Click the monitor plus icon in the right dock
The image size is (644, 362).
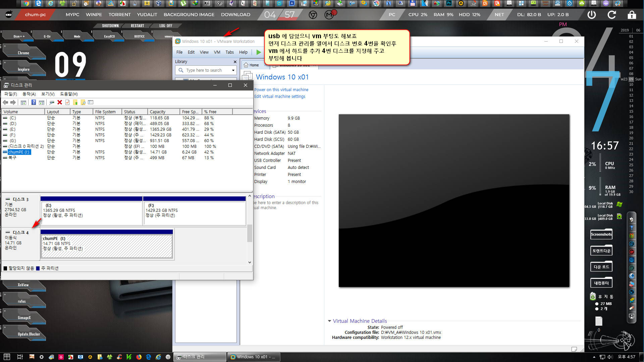click(632, 316)
